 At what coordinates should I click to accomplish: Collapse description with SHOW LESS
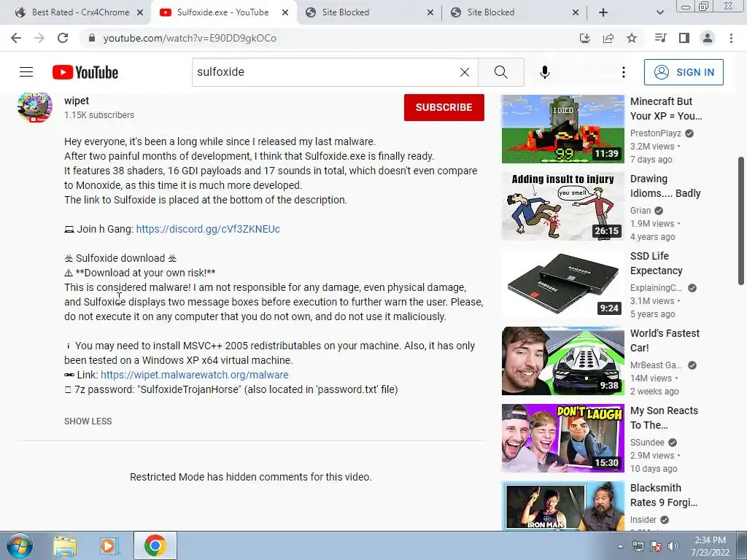88,421
